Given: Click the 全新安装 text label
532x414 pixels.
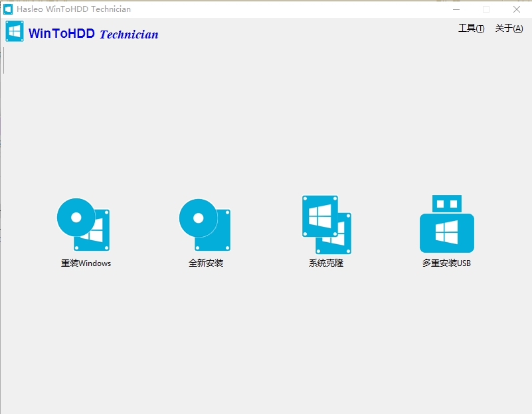Looking at the screenshot, I should [206, 263].
